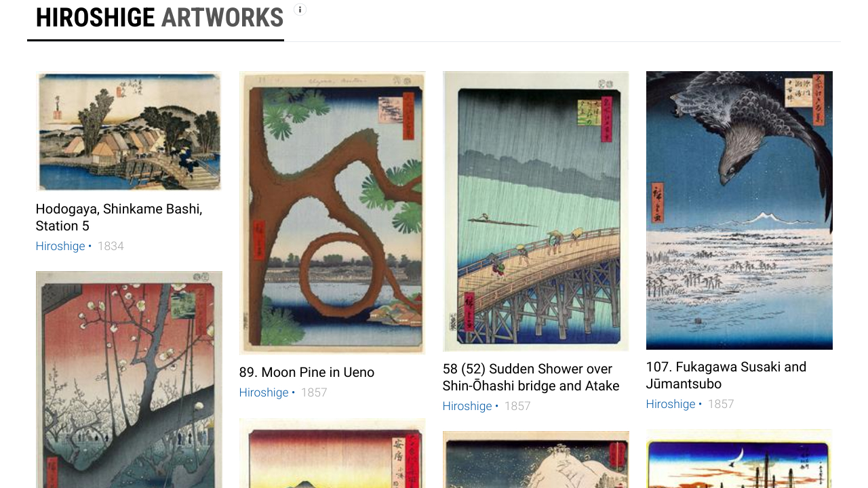The width and height of the screenshot is (868, 488).
Task: Open the yellow sky mountain artwork thumbnail
Action: (x=332, y=453)
